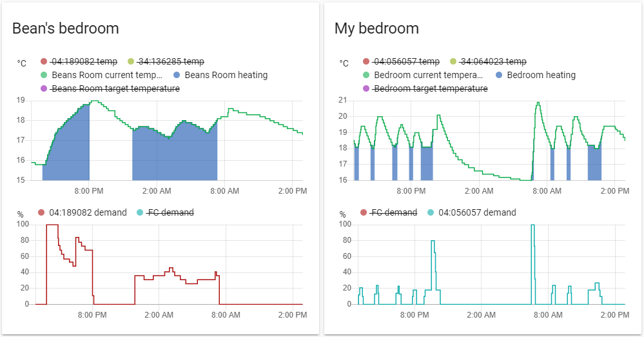644x337 pixels.
Task: Click the green temperature peak near 21°C
Action: [x=538, y=103]
